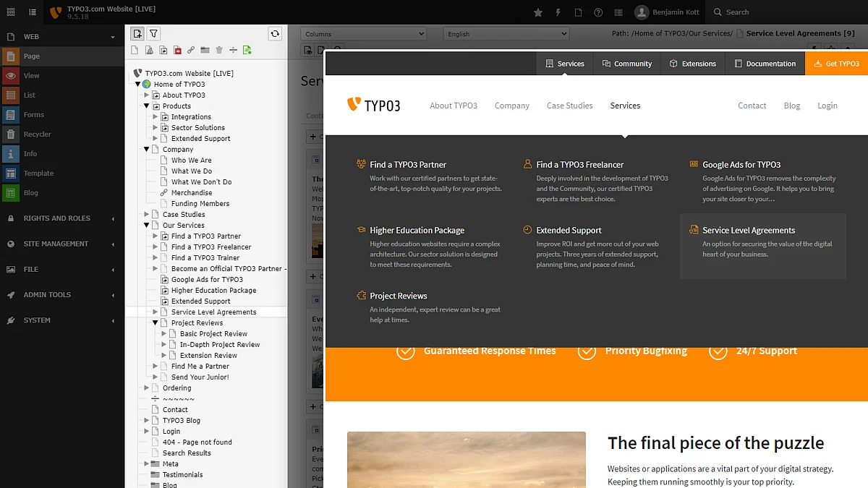
Task: Toggle the module menu grid icon
Action: 11,12
